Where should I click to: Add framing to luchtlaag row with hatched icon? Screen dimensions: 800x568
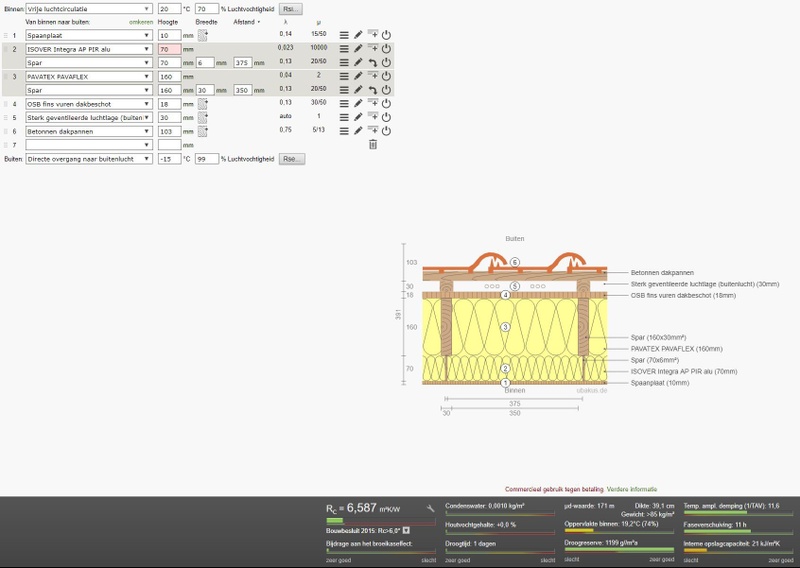click(x=203, y=118)
